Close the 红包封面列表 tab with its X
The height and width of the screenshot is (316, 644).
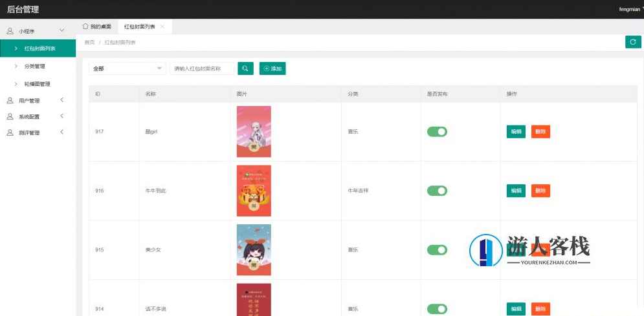[x=162, y=26]
